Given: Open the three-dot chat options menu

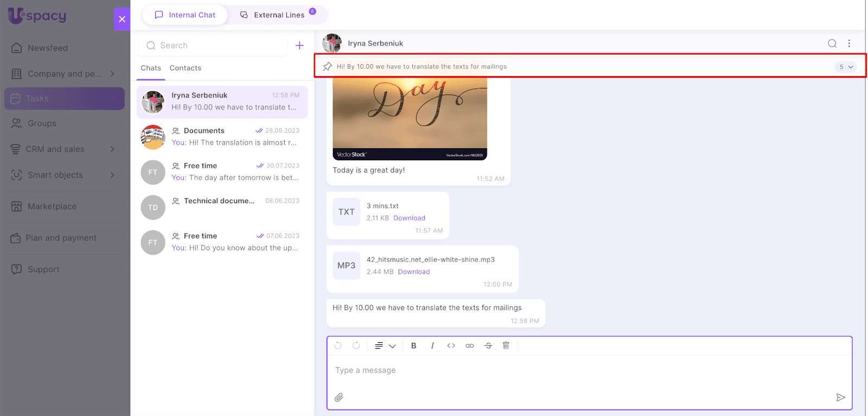Looking at the screenshot, I should (x=849, y=43).
